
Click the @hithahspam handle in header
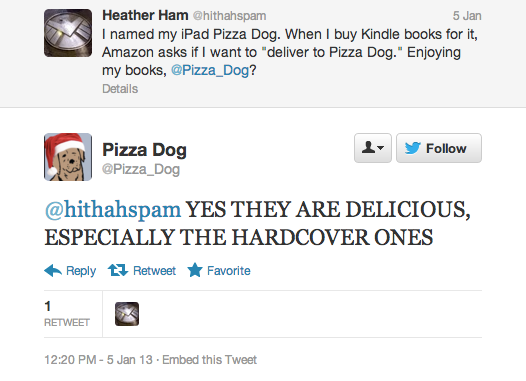[x=229, y=16]
